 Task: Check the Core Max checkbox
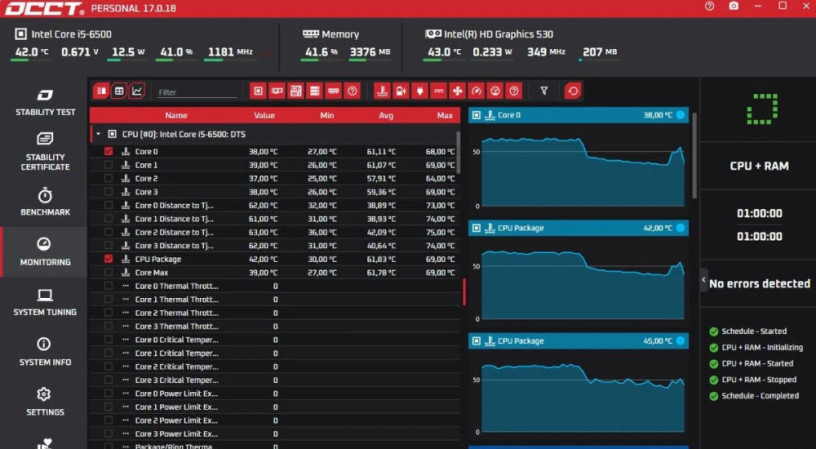click(108, 272)
